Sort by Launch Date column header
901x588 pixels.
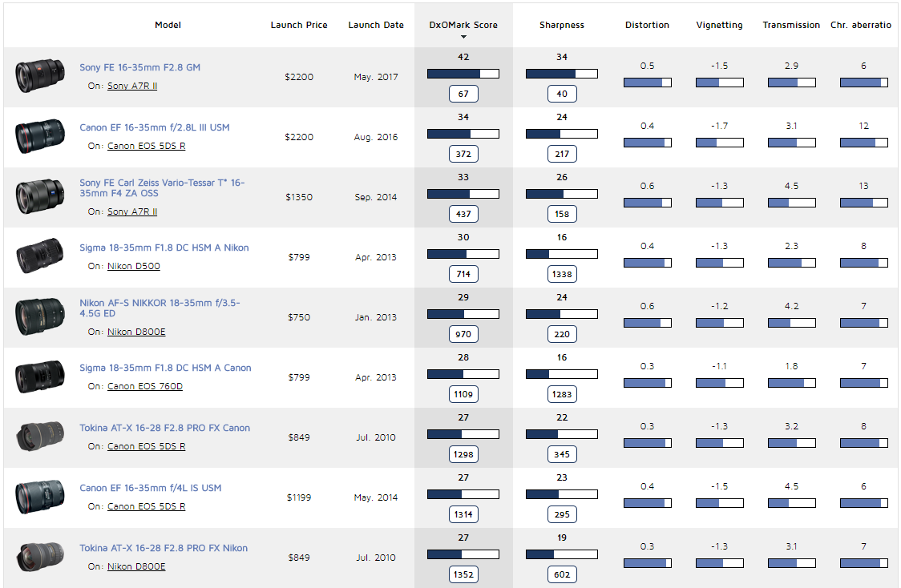(376, 25)
